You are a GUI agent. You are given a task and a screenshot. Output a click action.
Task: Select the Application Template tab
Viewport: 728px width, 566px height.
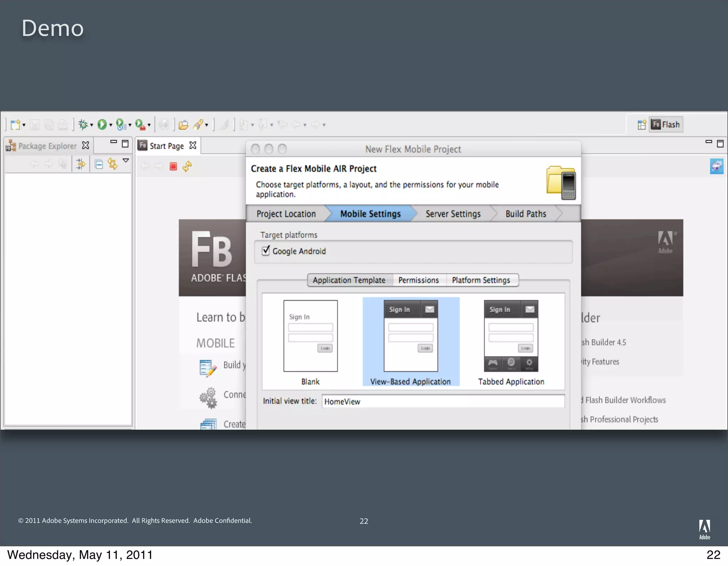(x=349, y=280)
